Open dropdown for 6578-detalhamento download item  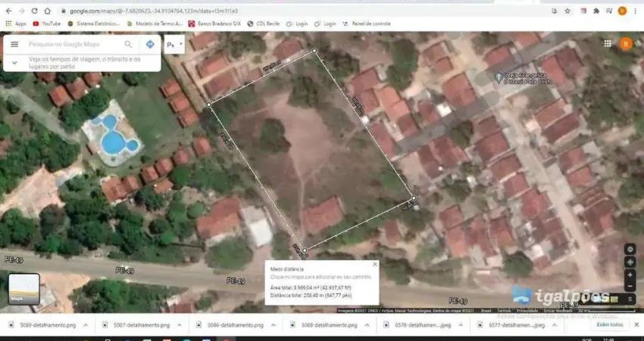460,325
